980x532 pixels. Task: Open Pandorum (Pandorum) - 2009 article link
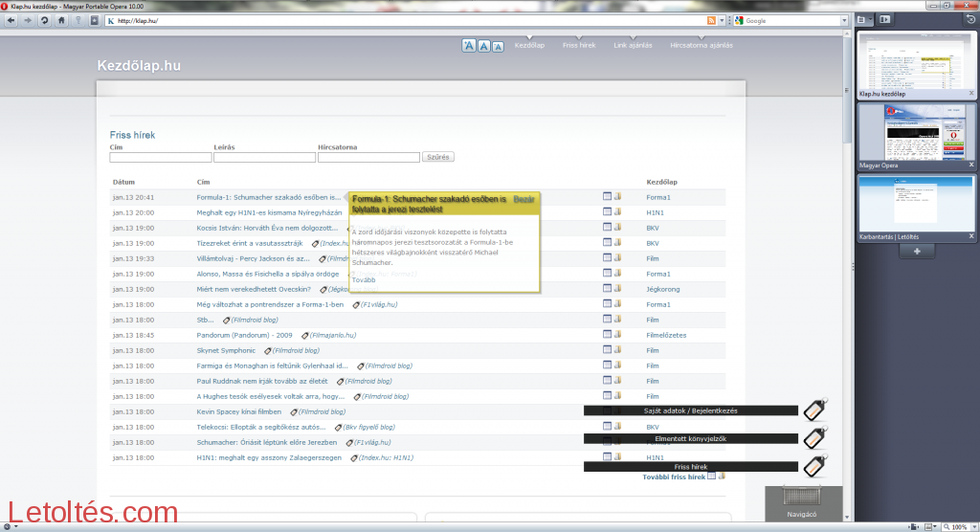(x=244, y=335)
